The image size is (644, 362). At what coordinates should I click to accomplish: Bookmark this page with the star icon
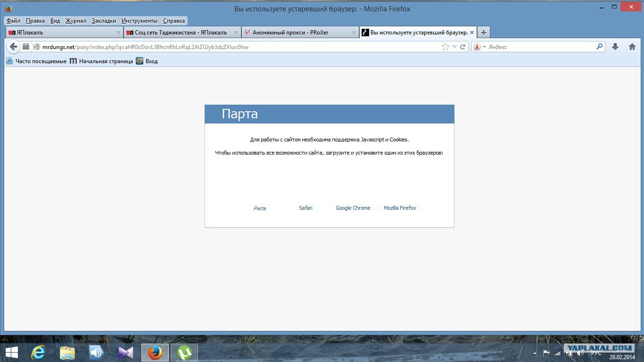click(x=445, y=47)
